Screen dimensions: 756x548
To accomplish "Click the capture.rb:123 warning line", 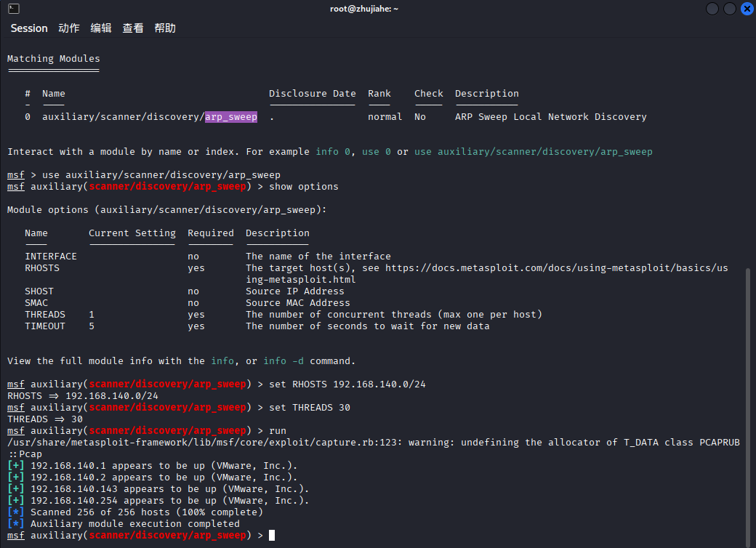I will click(x=374, y=448).
